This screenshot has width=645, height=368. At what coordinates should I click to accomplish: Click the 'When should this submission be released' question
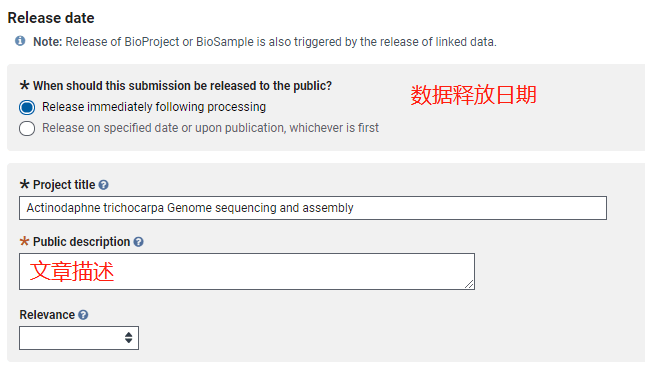click(182, 86)
